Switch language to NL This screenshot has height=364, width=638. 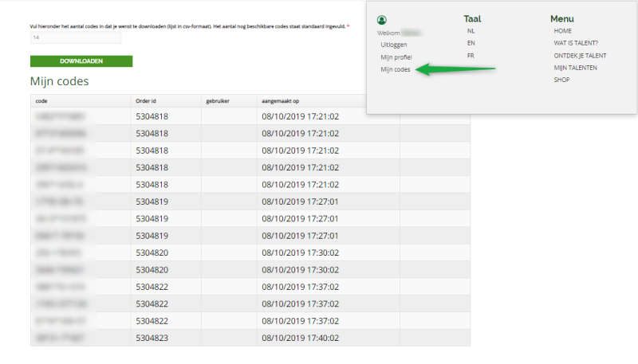coord(471,30)
